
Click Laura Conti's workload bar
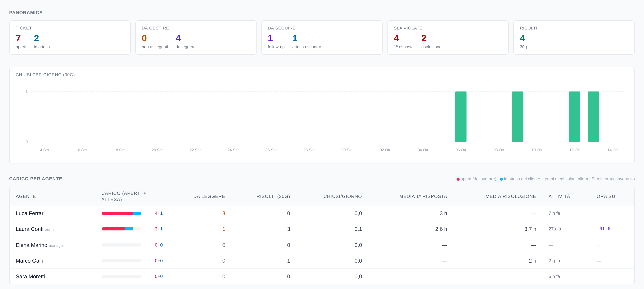point(121,229)
